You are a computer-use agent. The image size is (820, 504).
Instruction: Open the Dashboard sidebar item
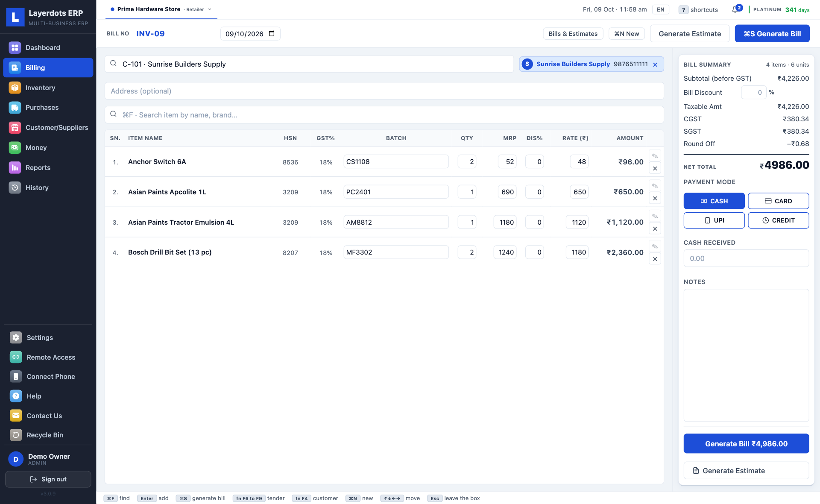point(48,47)
